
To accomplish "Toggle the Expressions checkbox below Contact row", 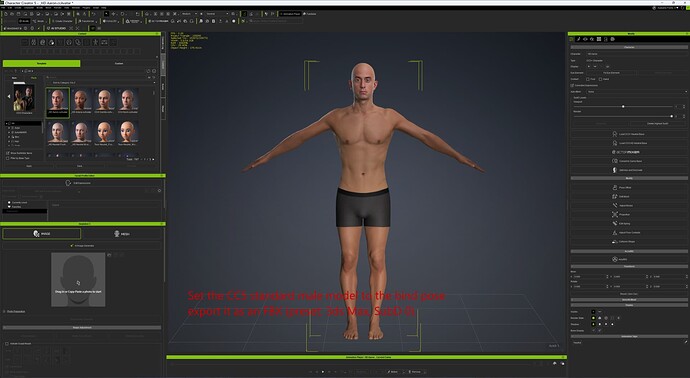I will [572, 85].
